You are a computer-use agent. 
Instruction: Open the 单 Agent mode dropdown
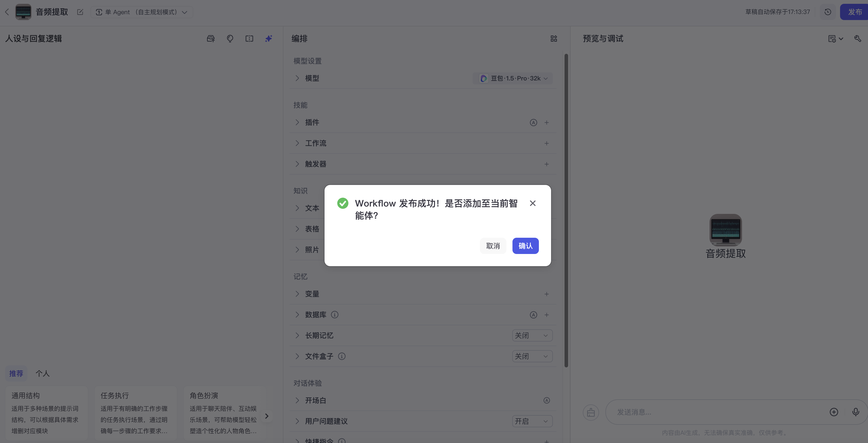click(x=141, y=12)
